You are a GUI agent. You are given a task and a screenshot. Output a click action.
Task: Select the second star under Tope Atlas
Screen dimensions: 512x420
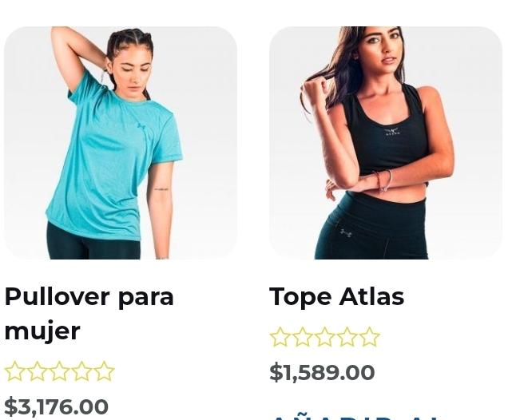coord(303,337)
